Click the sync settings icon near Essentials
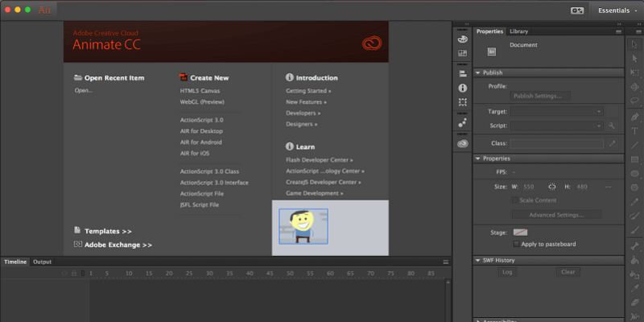The width and height of the screenshot is (644, 322). pos(577,10)
